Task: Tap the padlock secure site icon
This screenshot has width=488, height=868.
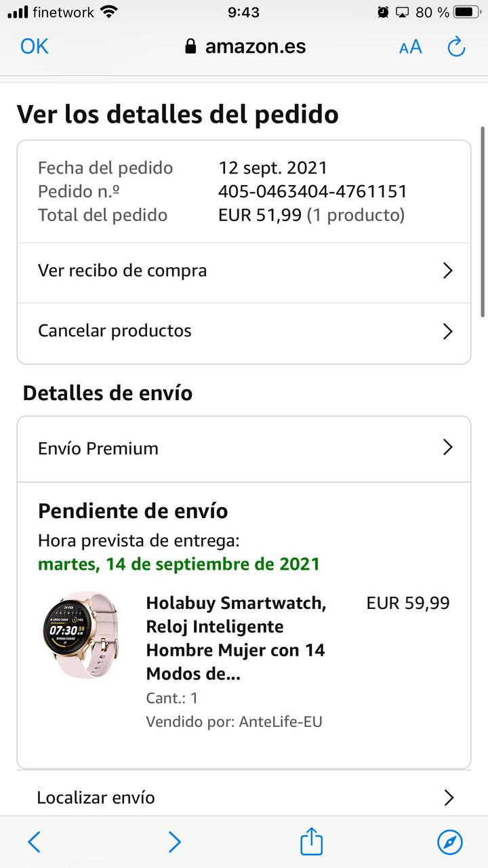Action: point(190,47)
